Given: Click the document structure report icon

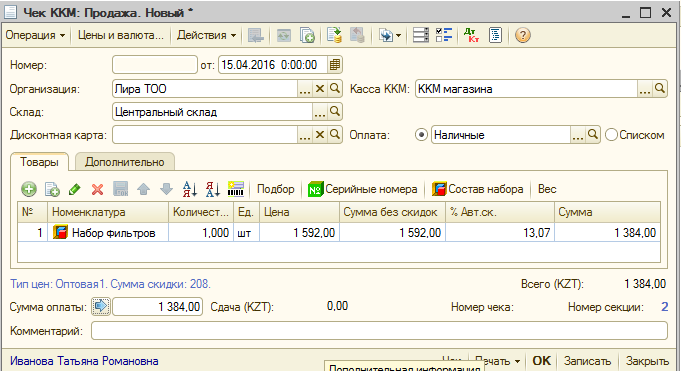Looking at the screenshot, I should click(495, 35).
